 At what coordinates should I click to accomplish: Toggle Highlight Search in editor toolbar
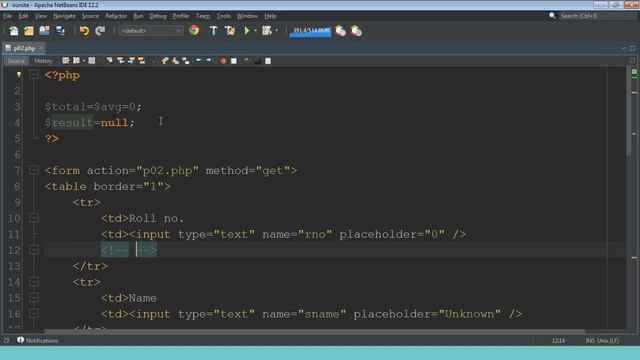(x=142, y=61)
